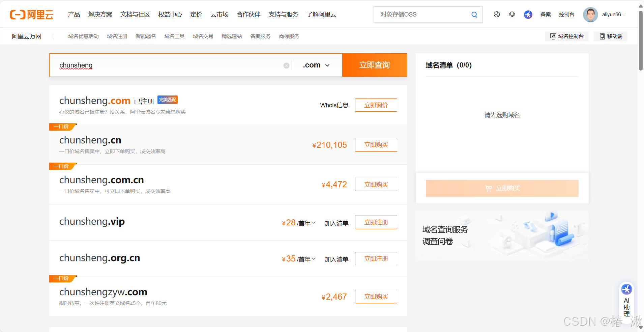Click the chunsheng.com domain name
This screenshot has width=644, height=332.
pos(95,101)
